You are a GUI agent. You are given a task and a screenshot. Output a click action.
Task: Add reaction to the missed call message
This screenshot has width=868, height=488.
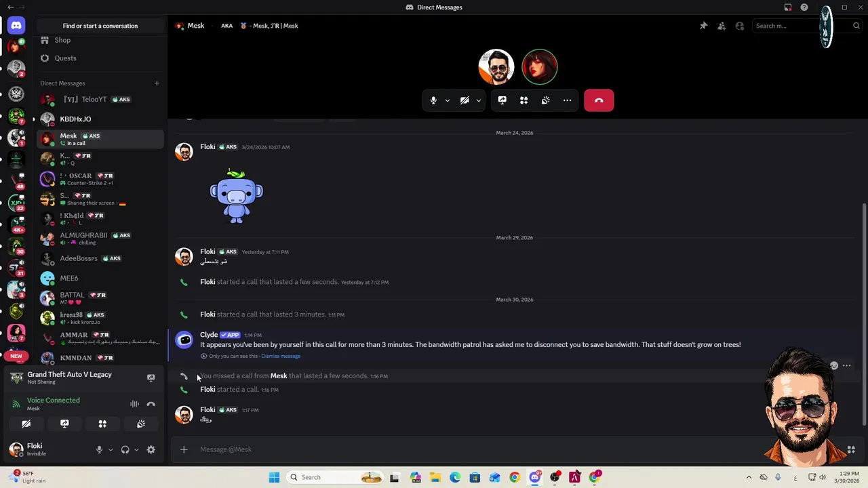pos(834,366)
